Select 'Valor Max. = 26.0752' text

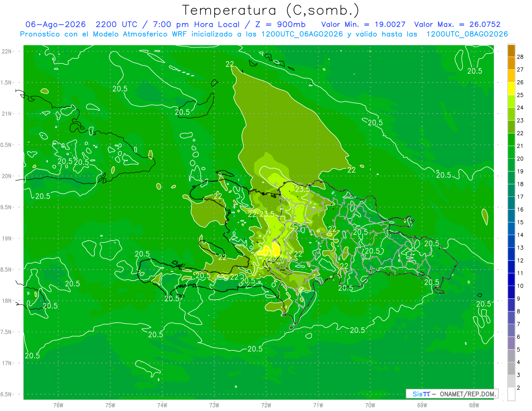point(457,25)
